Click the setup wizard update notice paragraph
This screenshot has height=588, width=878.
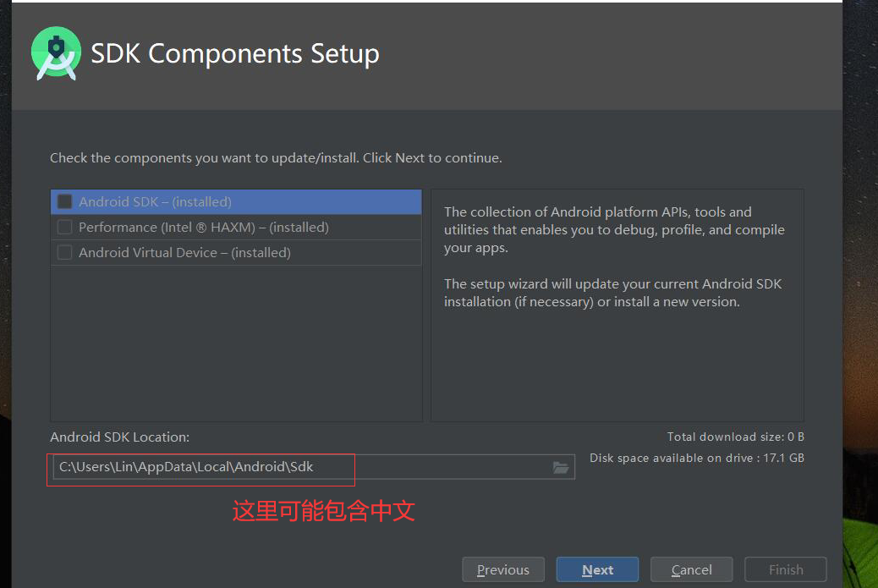(x=612, y=293)
